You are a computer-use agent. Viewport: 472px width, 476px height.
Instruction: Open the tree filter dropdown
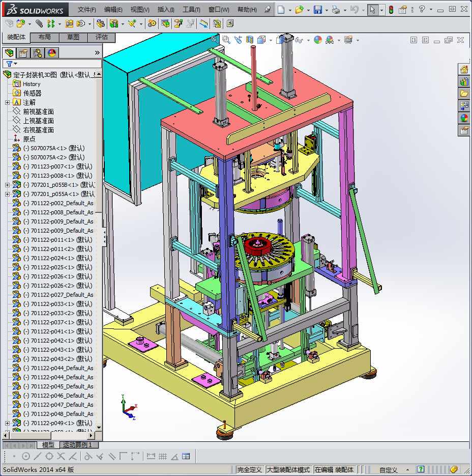[15, 64]
